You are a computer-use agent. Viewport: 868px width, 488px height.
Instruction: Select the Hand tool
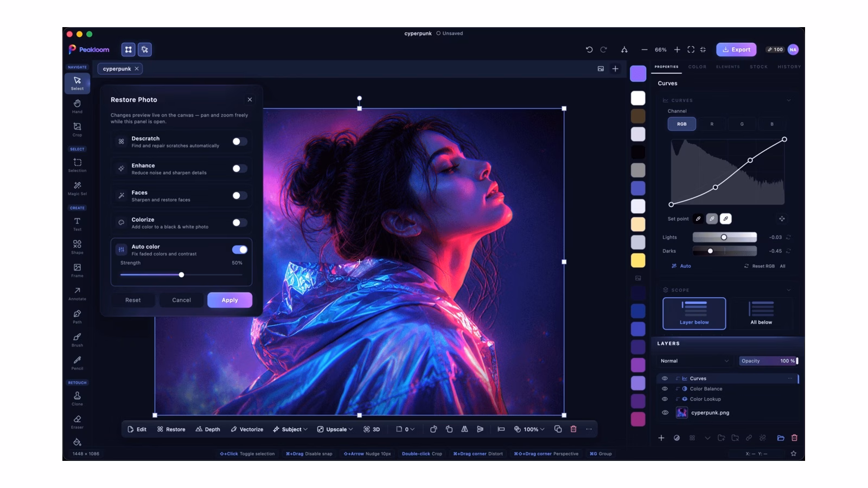(x=77, y=106)
